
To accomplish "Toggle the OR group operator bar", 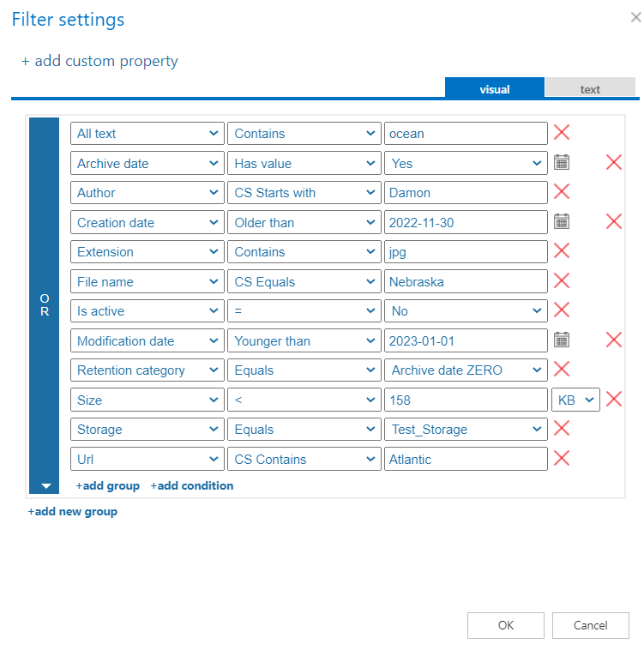I will [x=45, y=304].
